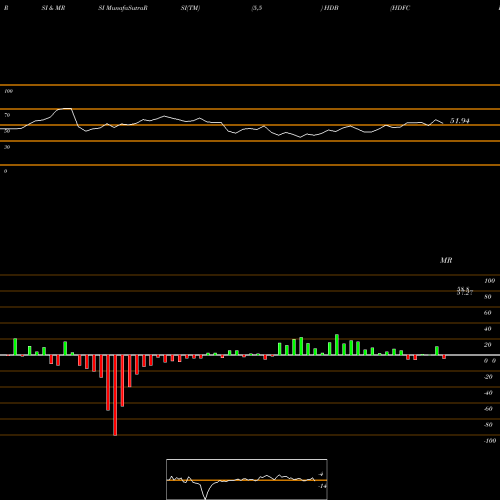Select the "SI & MR" header text
This screenshot has width=500, height=500.
(53, 8)
